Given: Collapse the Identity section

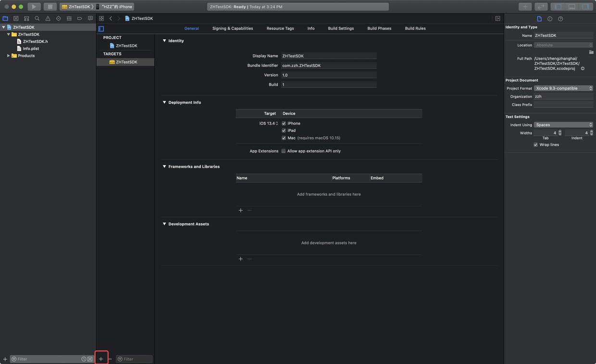Looking at the screenshot, I should [164, 41].
